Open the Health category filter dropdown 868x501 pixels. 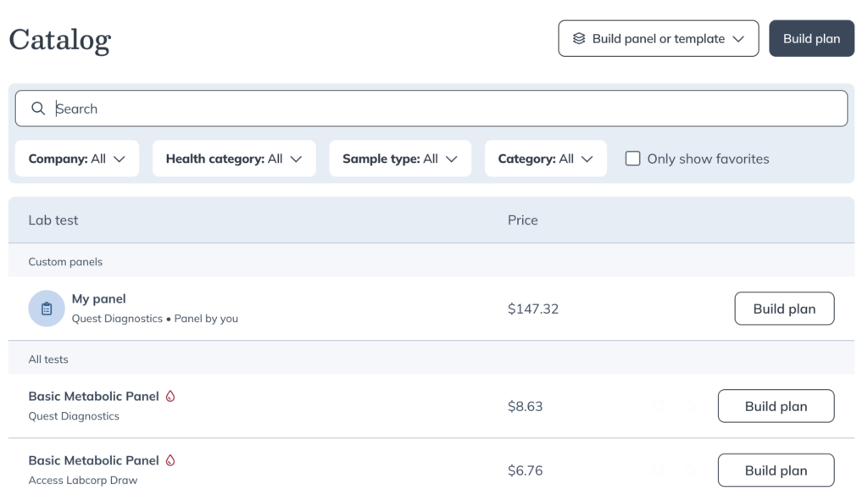point(234,159)
